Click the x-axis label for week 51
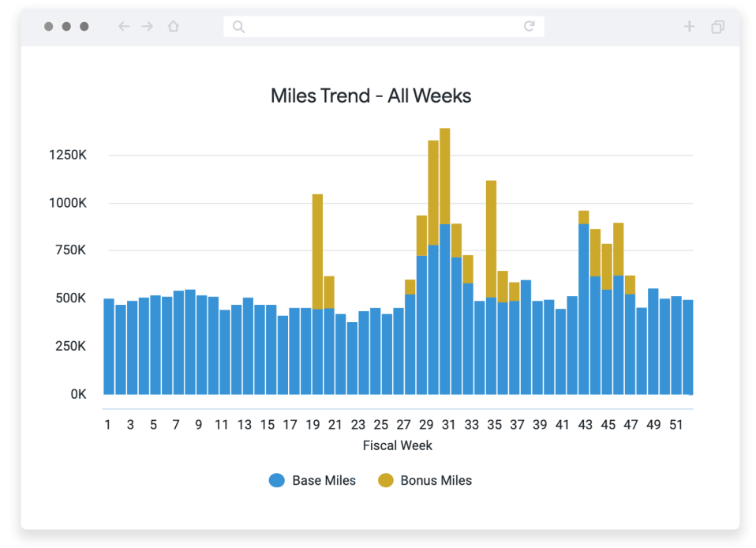Viewport: 756px width, 548px height. (676, 425)
